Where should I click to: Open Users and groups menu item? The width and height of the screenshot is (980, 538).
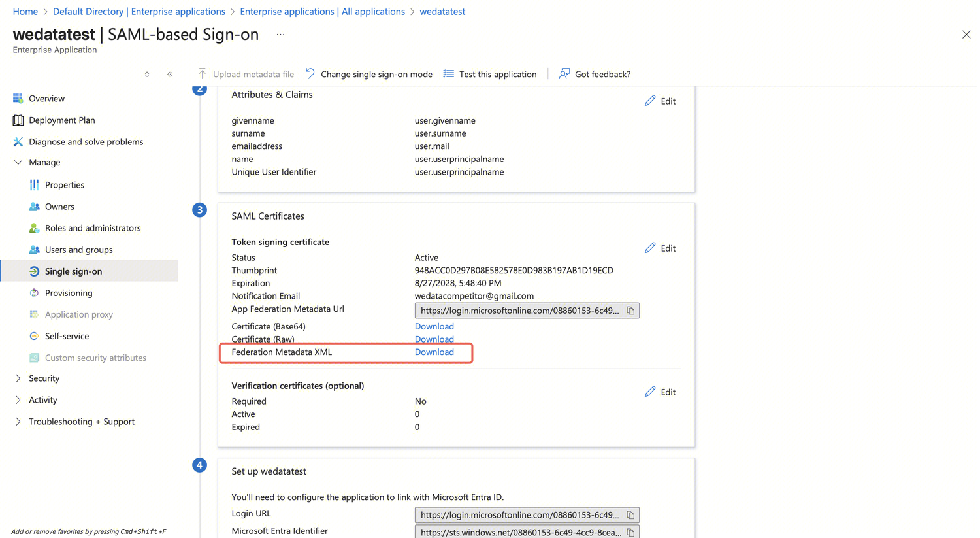pyautogui.click(x=78, y=250)
